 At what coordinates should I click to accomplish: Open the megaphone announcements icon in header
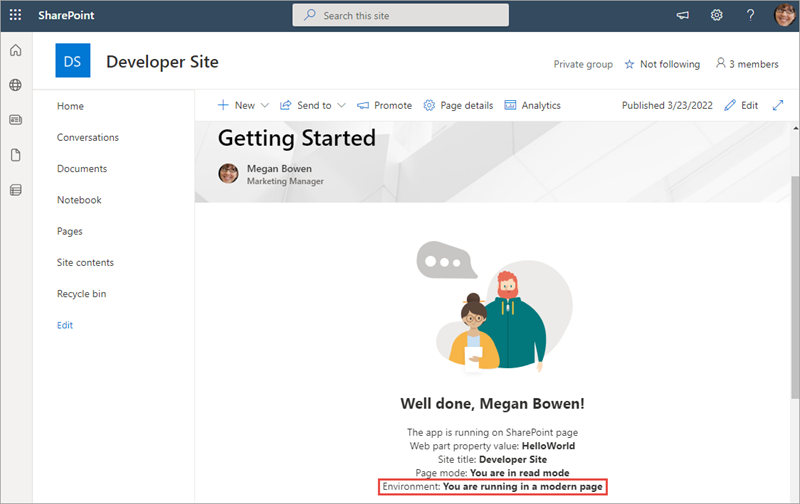pos(683,15)
